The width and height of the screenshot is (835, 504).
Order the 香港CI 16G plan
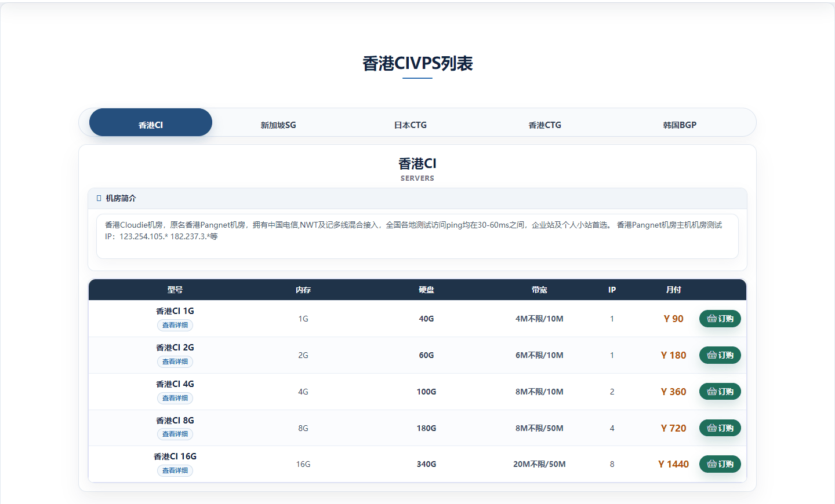coord(720,464)
